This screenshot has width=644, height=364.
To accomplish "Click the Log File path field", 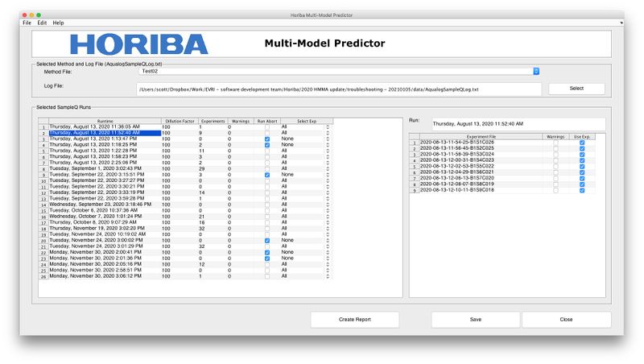I will pos(339,89).
